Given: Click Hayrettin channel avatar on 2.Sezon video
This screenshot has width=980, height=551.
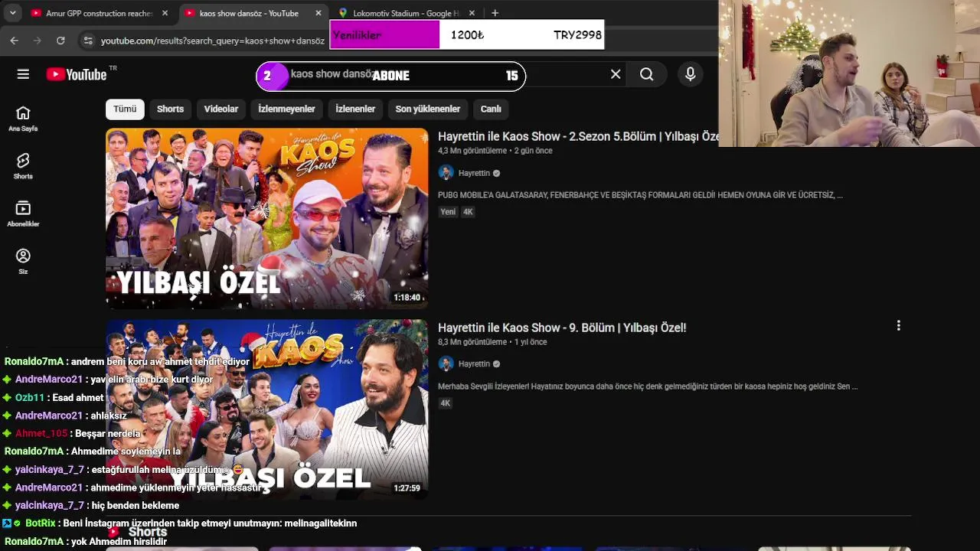Looking at the screenshot, I should tap(446, 173).
